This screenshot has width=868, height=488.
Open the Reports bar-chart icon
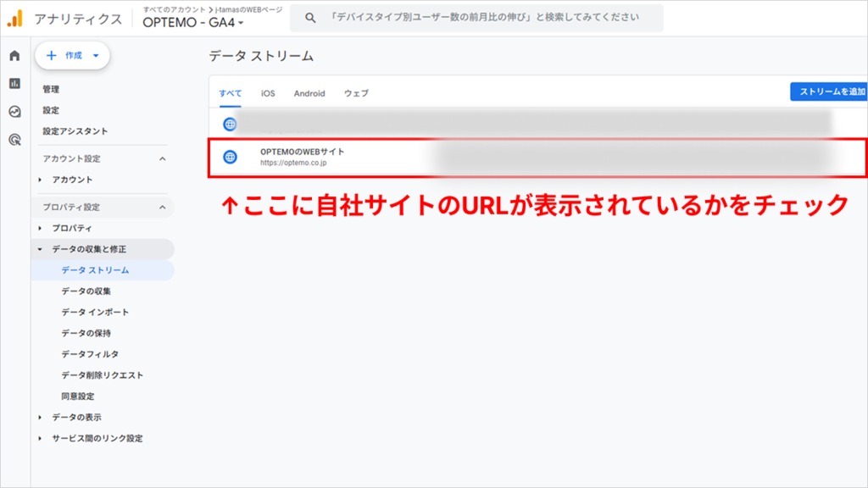[x=13, y=84]
